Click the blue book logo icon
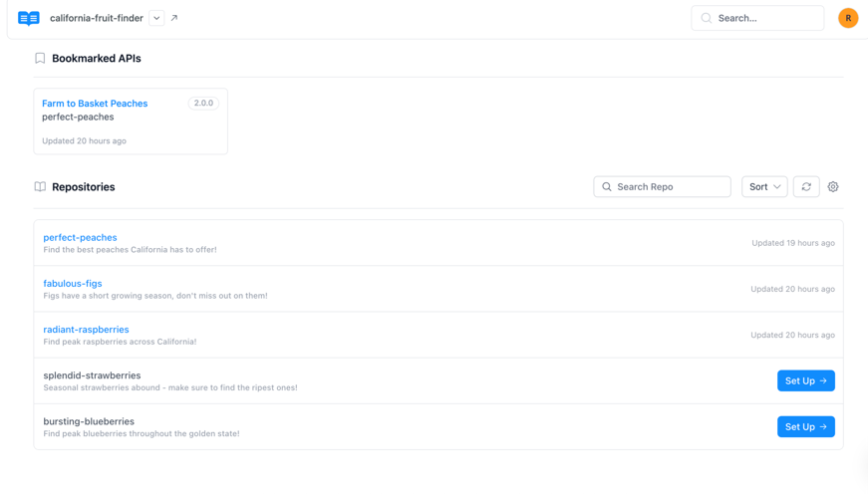This screenshot has height=494, width=868. click(29, 18)
